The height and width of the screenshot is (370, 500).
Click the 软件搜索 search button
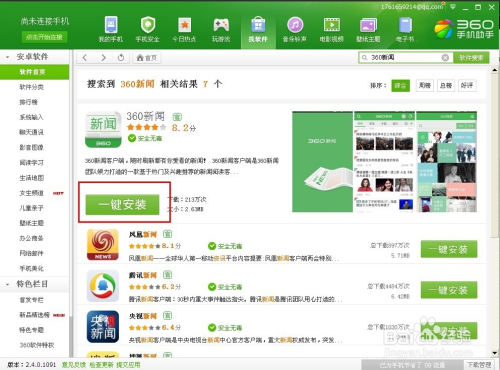coord(471,58)
